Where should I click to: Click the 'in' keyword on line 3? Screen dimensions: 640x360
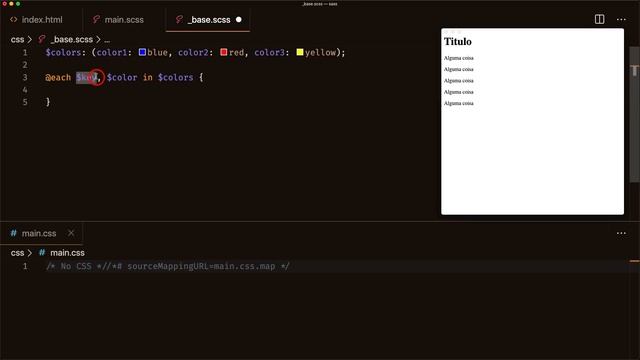(148, 77)
